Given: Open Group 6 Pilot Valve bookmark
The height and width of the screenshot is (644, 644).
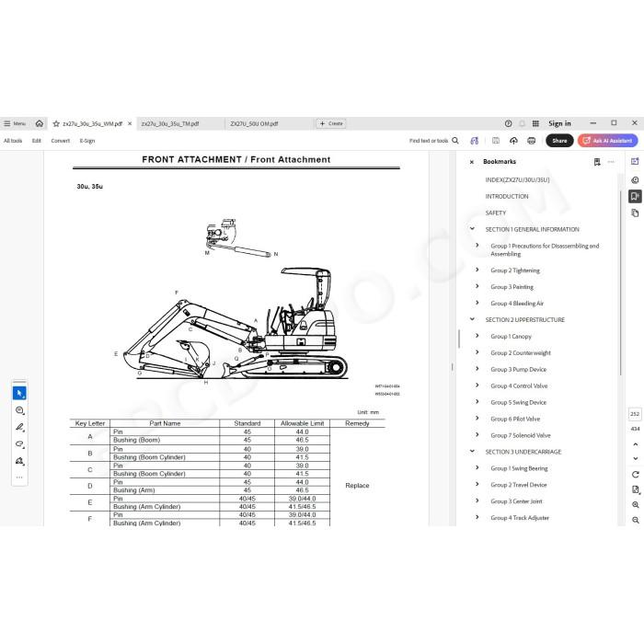Looking at the screenshot, I should point(515,419).
